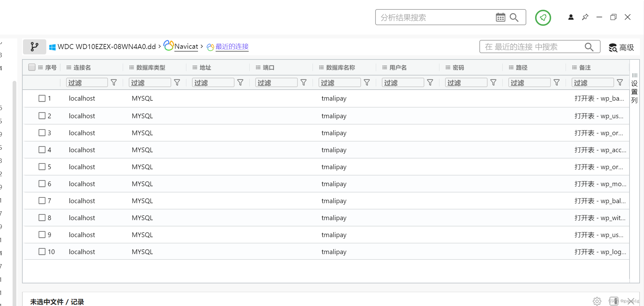Click the tmalipay database name in row 8
Image resolution: width=644 pixels, height=306 pixels.
click(334, 218)
